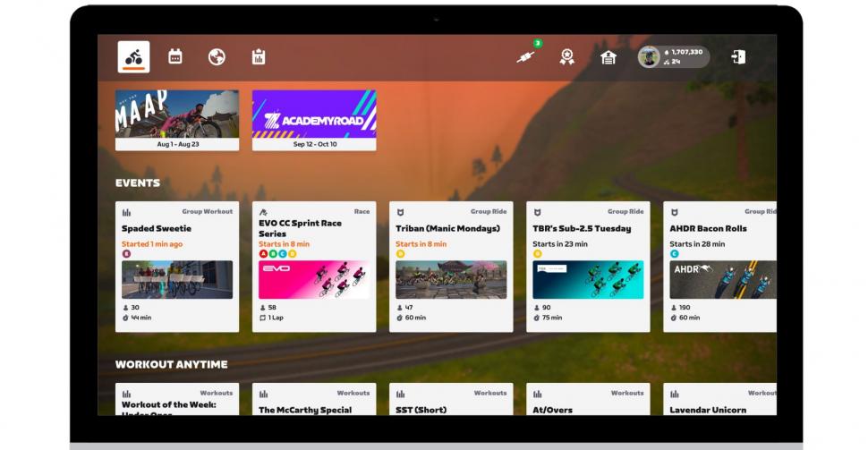The image size is (868, 450).
Task: Click the TBR teal riders image
Action: click(588, 280)
